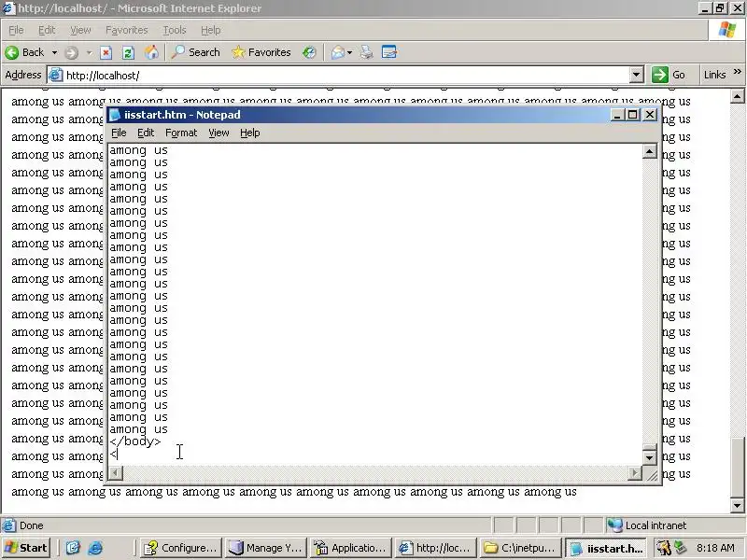Click the Mail icon in IE toolbar
The width and height of the screenshot is (747, 560).
click(x=338, y=52)
